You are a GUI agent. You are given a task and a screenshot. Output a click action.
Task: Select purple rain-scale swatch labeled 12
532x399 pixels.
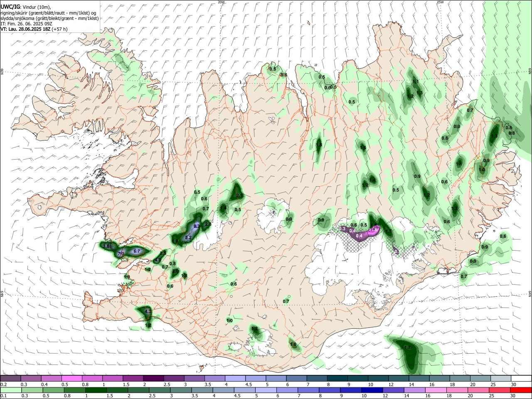pos(393,390)
